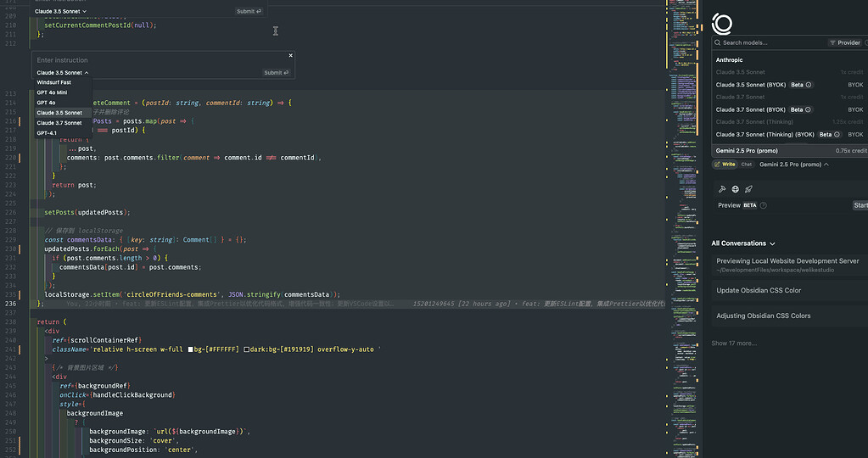868x458 pixels.
Task: Click updatedPosts.forEach on line 230
Action: [x=81, y=249]
